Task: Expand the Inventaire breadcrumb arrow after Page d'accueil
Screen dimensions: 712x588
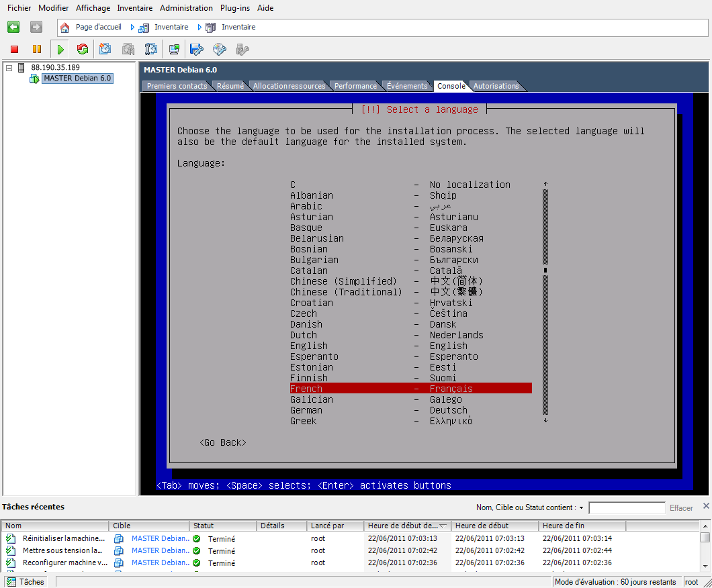Action: pyautogui.click(x=132, y=28)
